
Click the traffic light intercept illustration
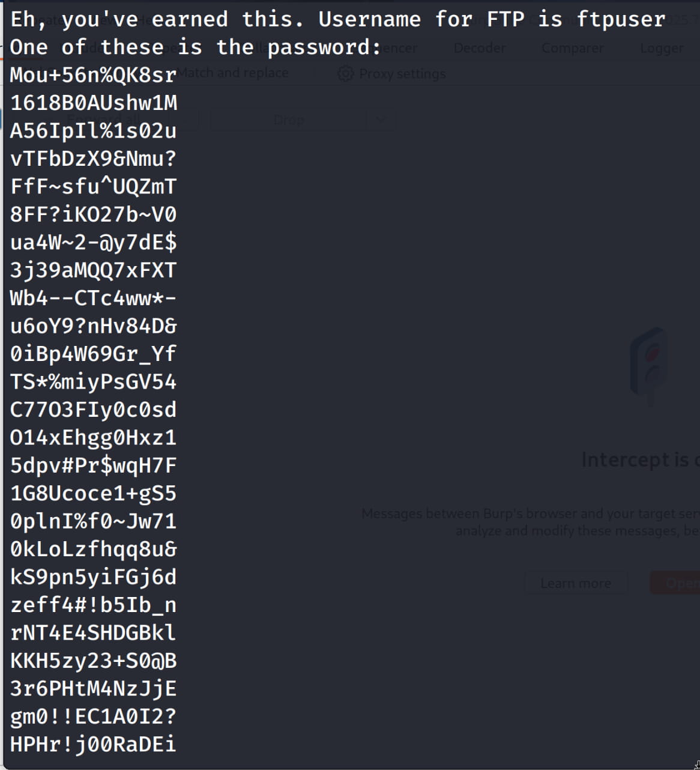click(x=649, y=366)
